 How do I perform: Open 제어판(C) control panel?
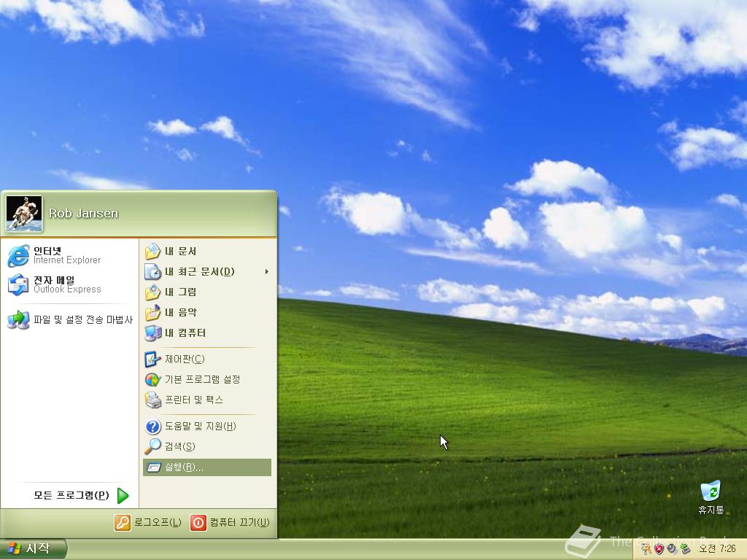(207, 359)
